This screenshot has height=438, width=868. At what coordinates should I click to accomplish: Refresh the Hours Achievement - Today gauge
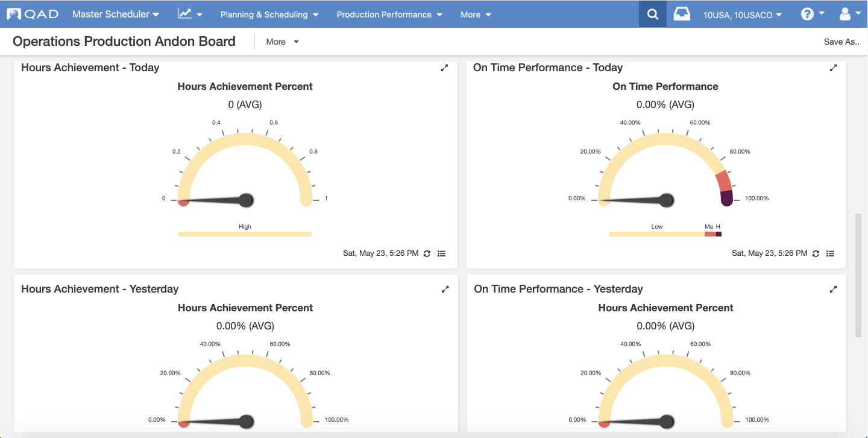(427, 253)
